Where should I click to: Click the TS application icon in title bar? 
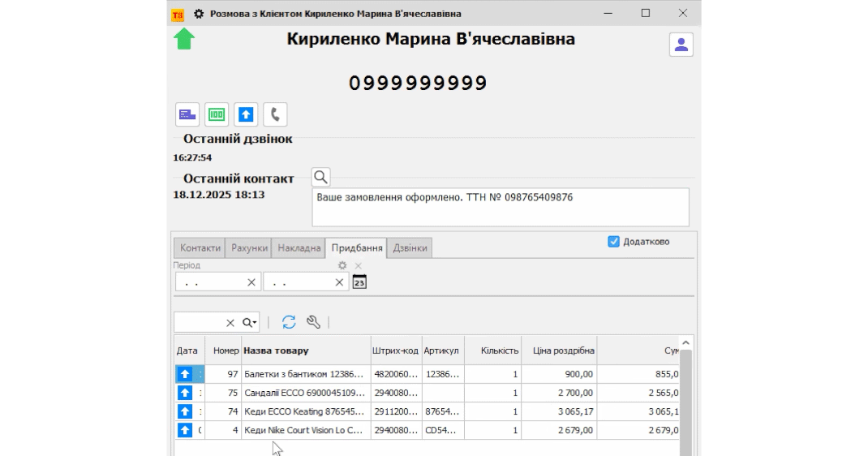pos(178,15)
